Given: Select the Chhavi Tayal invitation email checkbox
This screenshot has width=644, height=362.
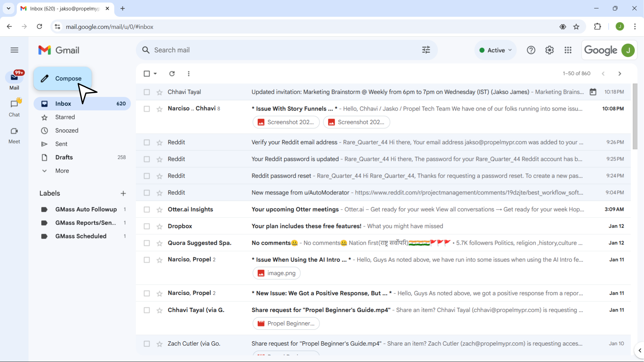Looking at the screenshot, I should pos(147,92).
